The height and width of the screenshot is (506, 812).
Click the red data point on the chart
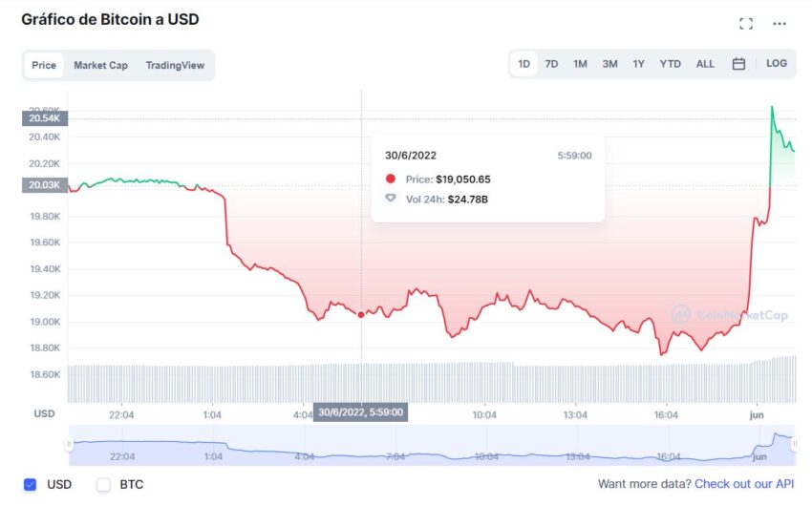point(361,314)
